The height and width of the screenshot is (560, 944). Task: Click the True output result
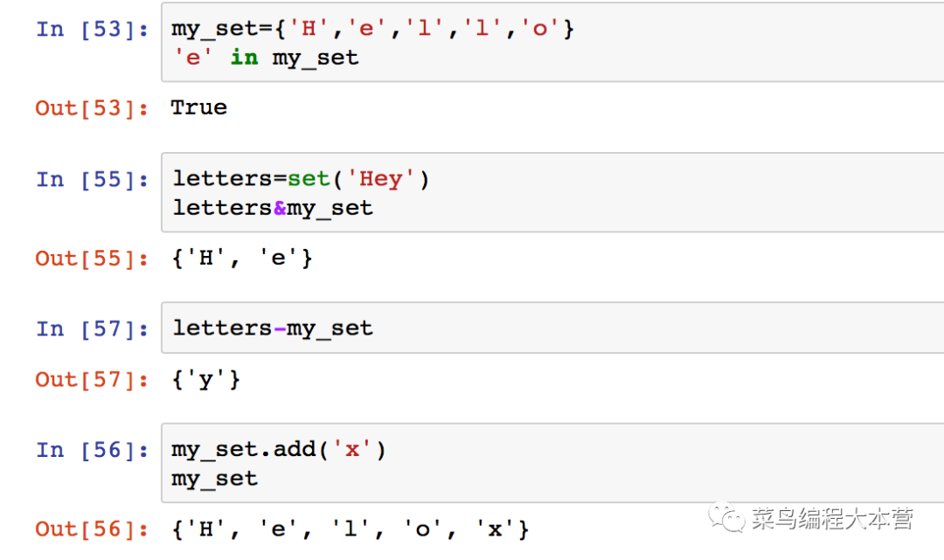(x=198, y=108)
